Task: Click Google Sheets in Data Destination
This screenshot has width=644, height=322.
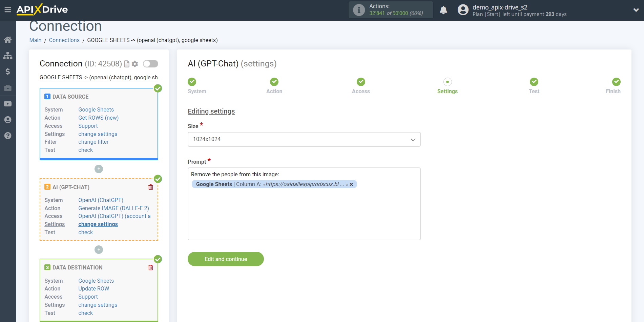Action: (x=96, y=281)
